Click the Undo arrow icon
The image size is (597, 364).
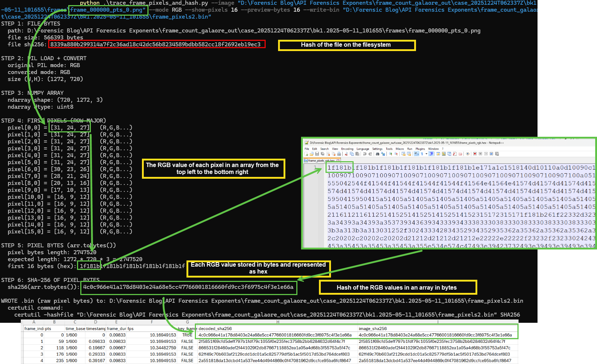[365, 154]
